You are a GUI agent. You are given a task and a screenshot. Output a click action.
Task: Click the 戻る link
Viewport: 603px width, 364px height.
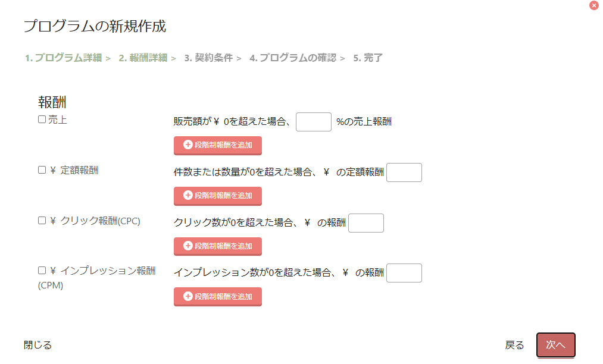(514, 345)
